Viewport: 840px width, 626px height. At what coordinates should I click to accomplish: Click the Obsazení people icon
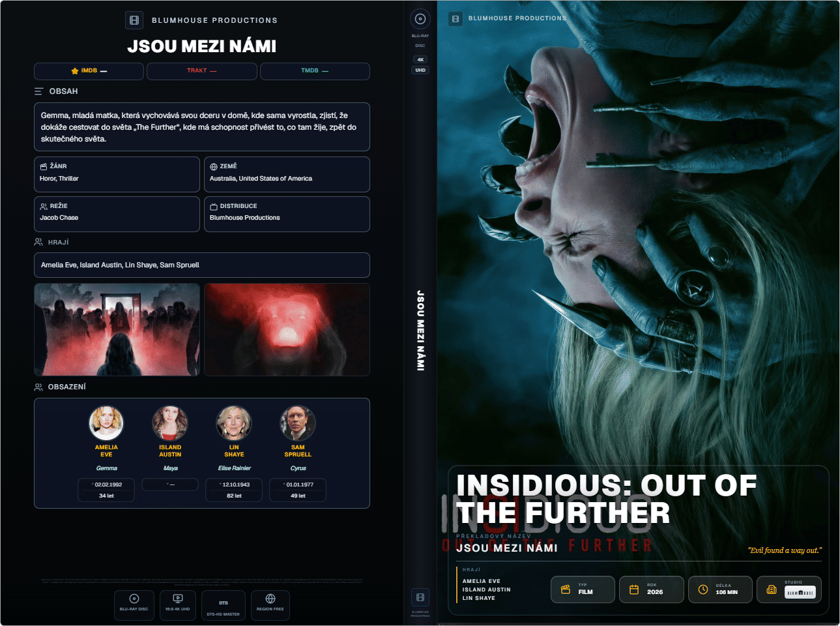(x=38, y=387)
